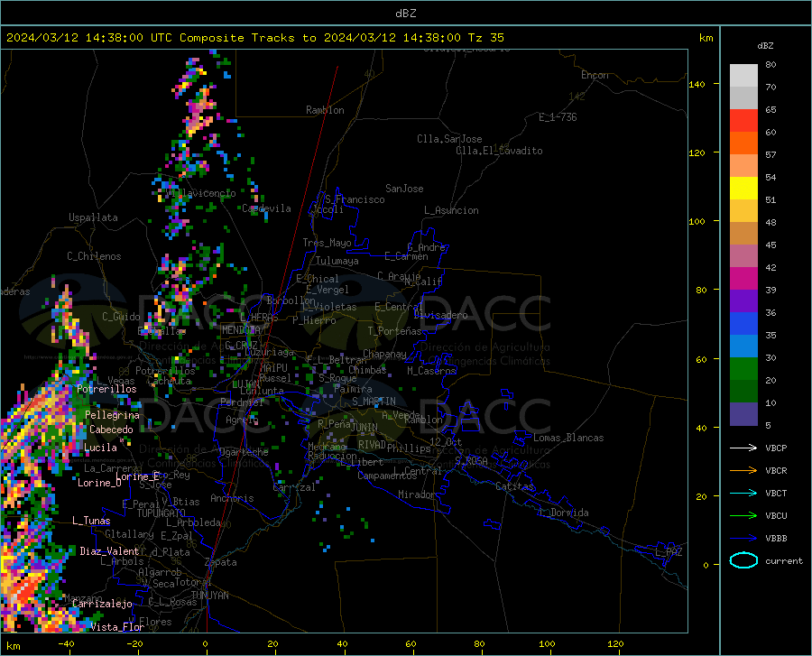Click the L_Dormida map label
The image size is (812, 656).
563,513
